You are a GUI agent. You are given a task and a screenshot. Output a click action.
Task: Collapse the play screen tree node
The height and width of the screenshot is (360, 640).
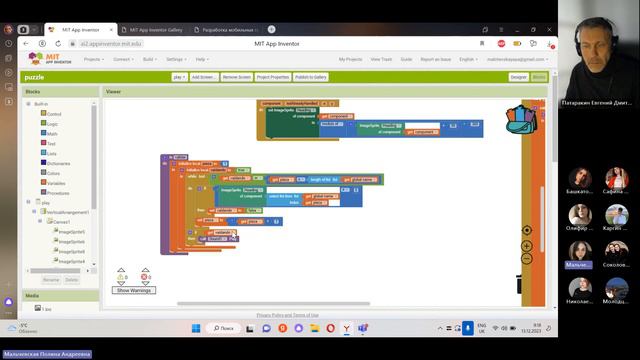click(x=29, y=202)
